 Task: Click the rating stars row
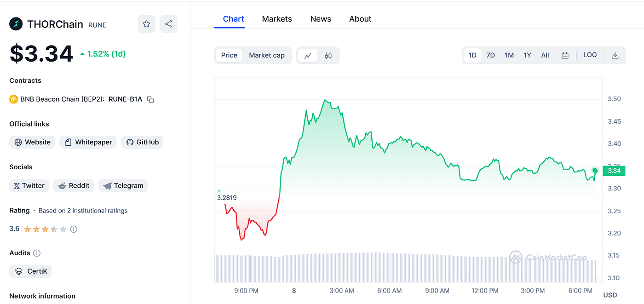45,229
